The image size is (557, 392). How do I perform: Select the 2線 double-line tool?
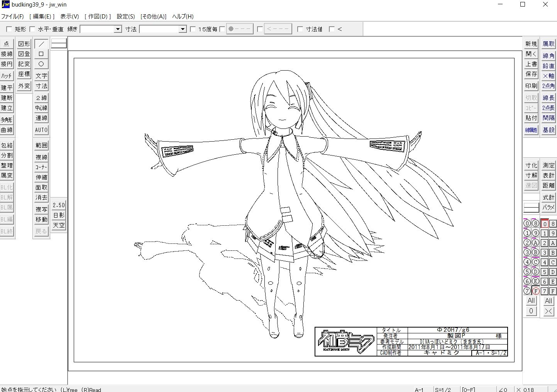pos(41,98)
